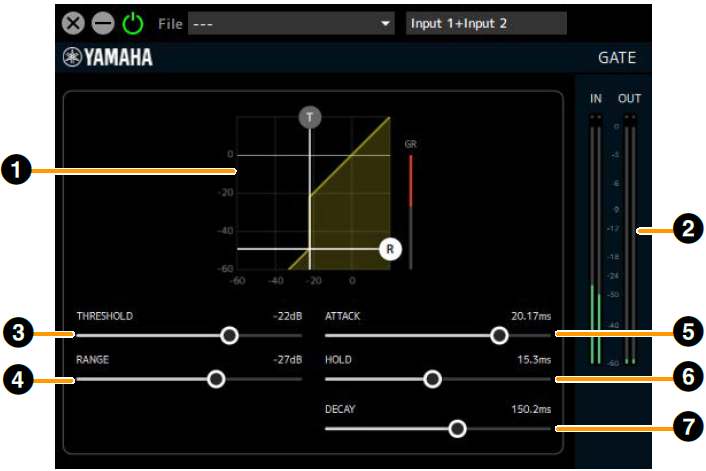Click the 15.3ms hold value
This screenshot has height=471, width=706.
pyautogui.click(x=533, y=359)
